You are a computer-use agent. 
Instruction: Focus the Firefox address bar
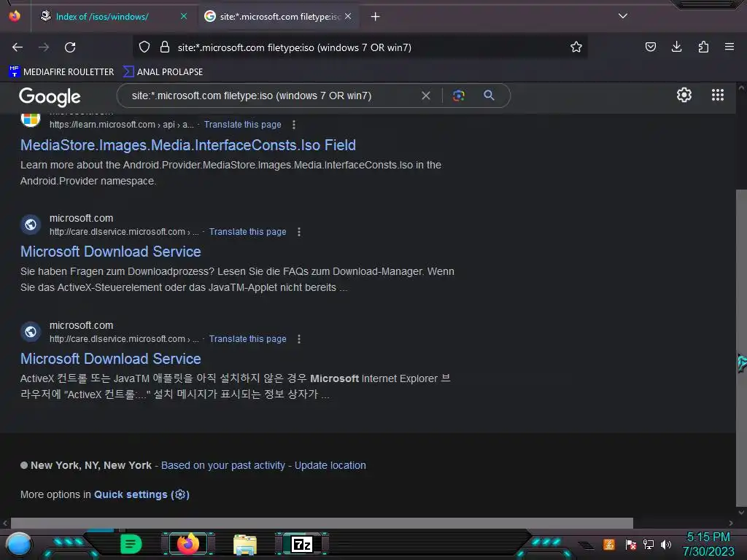362,47
